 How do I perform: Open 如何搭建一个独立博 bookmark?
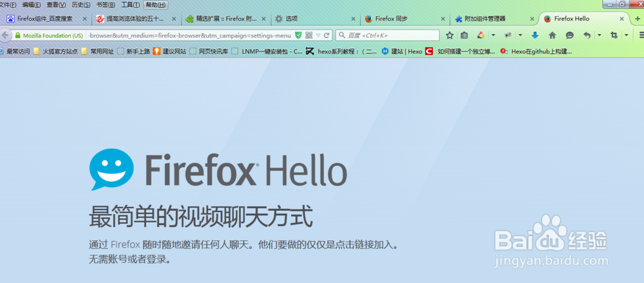(x=460, y=52)
